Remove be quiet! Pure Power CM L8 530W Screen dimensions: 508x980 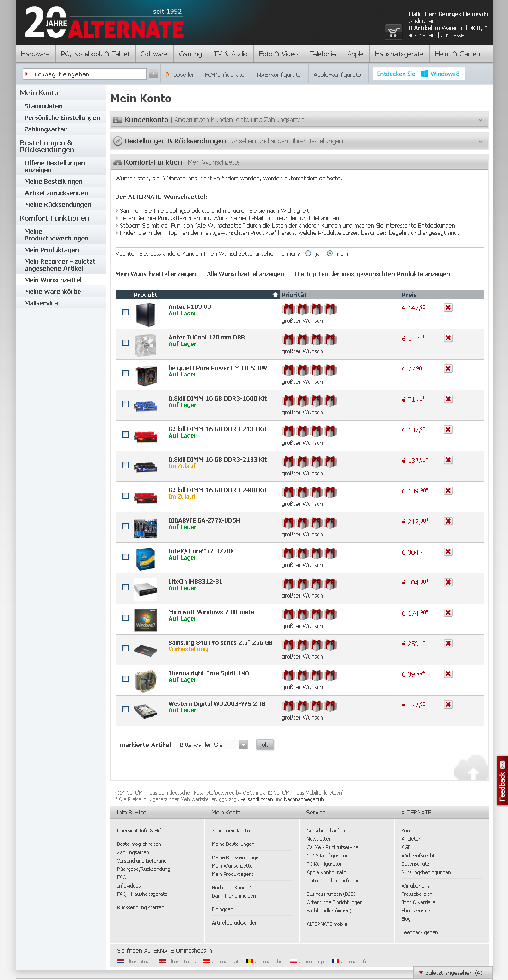(448, 369)
